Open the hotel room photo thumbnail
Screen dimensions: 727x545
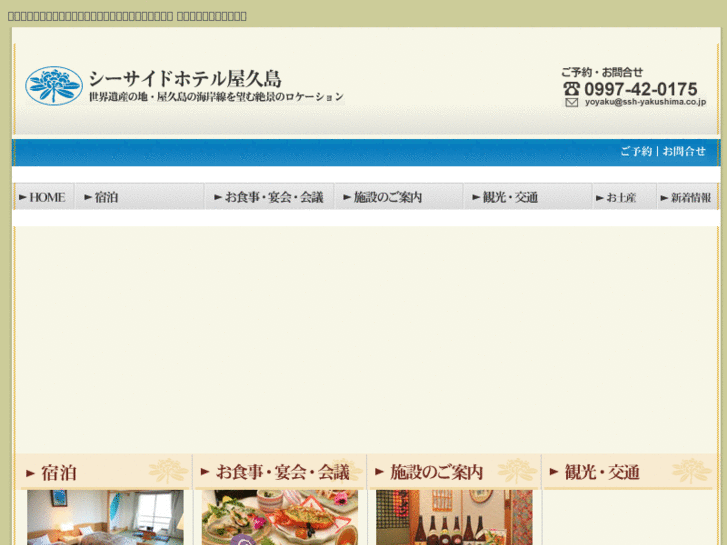pos(105,518)
